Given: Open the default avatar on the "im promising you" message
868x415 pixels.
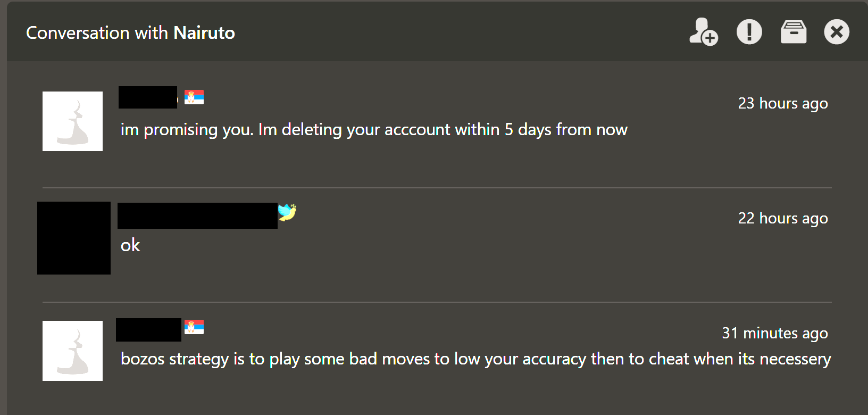Looking at the screenshot, I should 72,121.
